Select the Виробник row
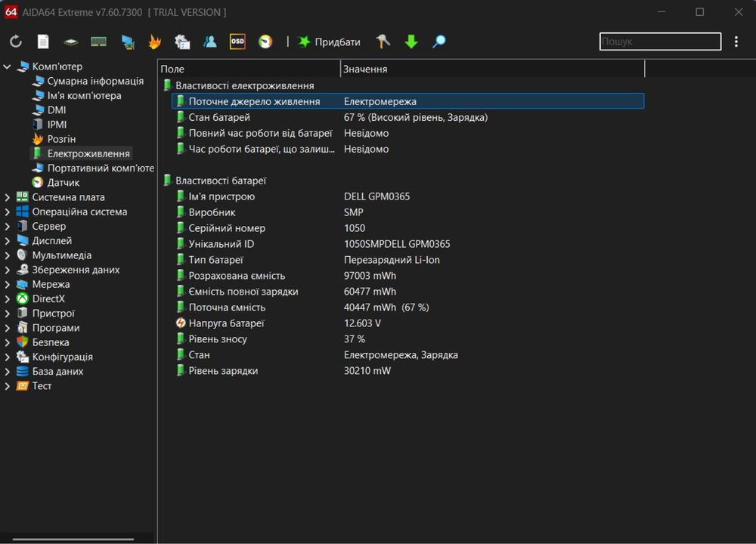 [x=408, y=212]
